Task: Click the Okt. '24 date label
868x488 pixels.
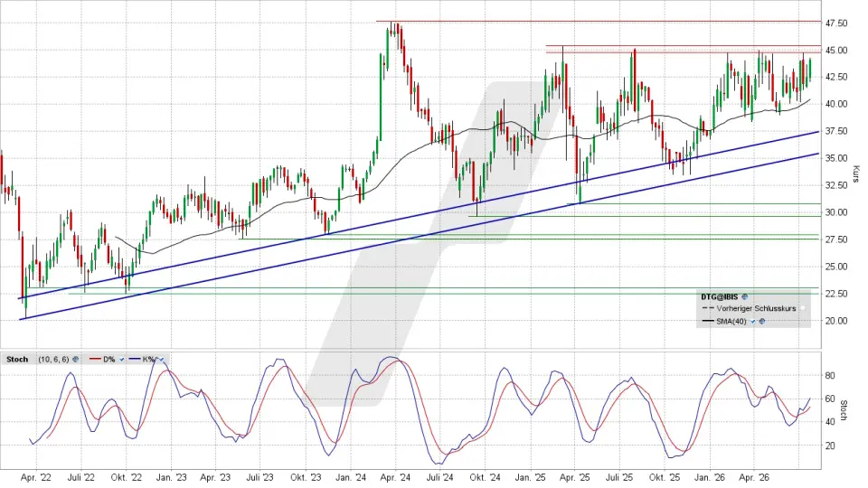Action: point(486,477)
